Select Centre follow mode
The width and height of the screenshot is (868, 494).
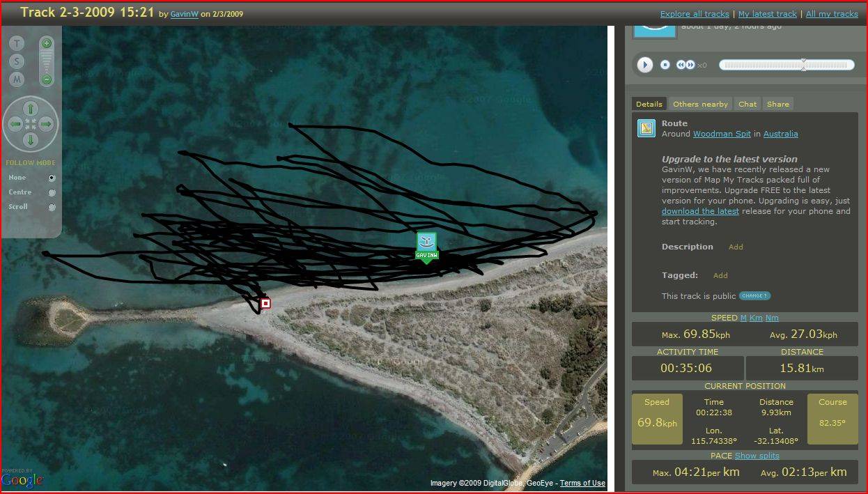coord(52,192)
